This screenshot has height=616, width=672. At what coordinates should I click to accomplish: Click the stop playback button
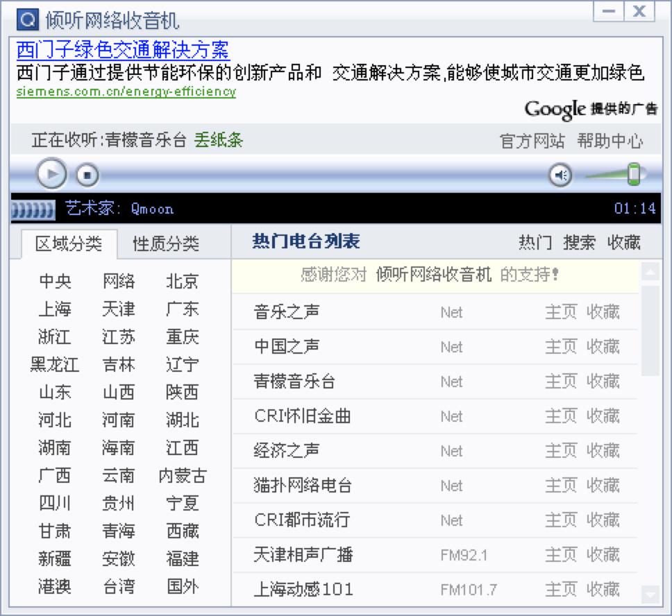click(x=87, y=176)
